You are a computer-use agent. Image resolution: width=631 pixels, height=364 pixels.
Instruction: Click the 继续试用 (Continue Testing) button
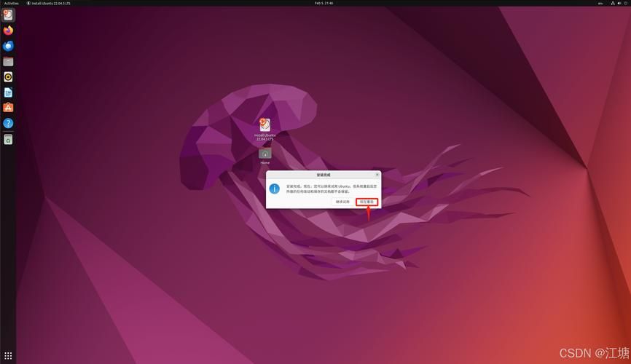343,202
